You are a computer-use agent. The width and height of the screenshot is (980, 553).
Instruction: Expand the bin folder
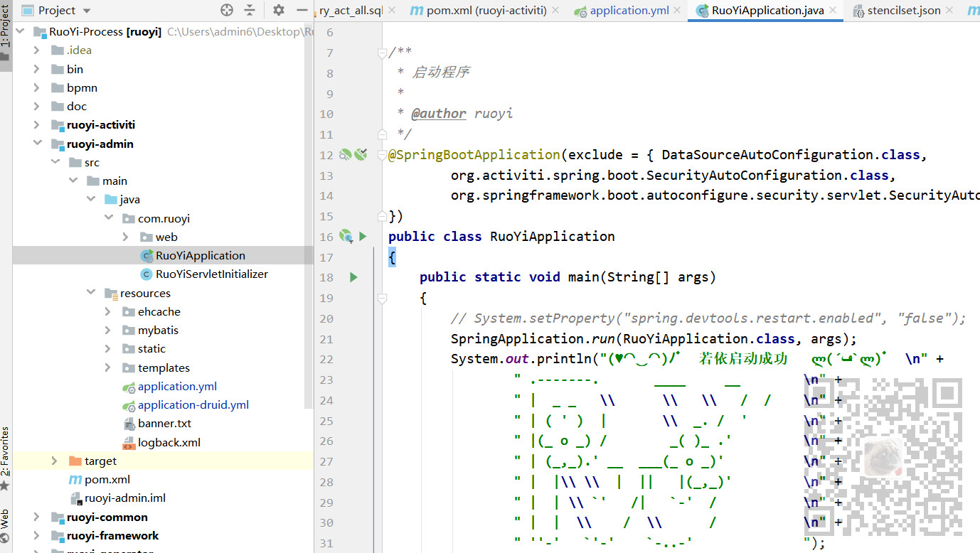pyautogui.click(x=36, y=69)
